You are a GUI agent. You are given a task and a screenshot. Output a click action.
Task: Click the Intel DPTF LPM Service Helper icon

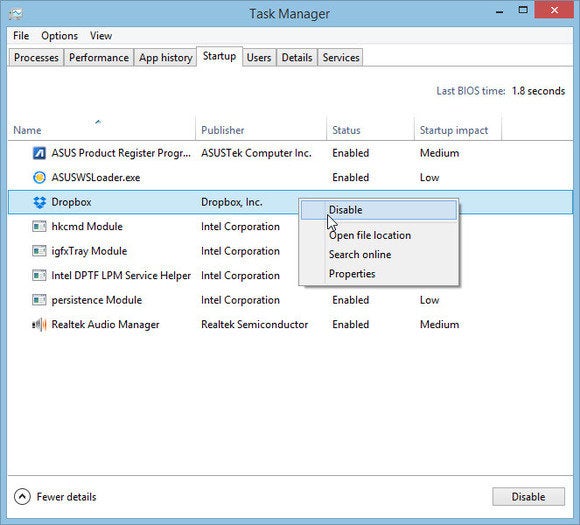pos(39,276)
